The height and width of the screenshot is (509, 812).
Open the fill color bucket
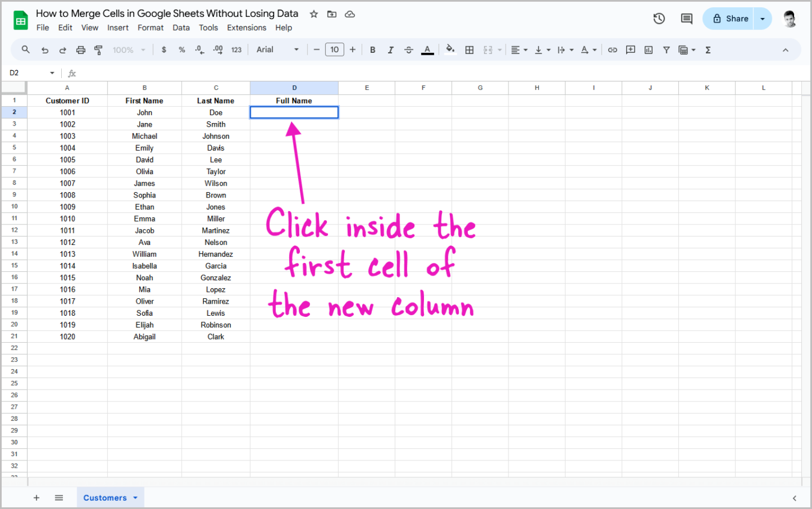pos(450,50)
